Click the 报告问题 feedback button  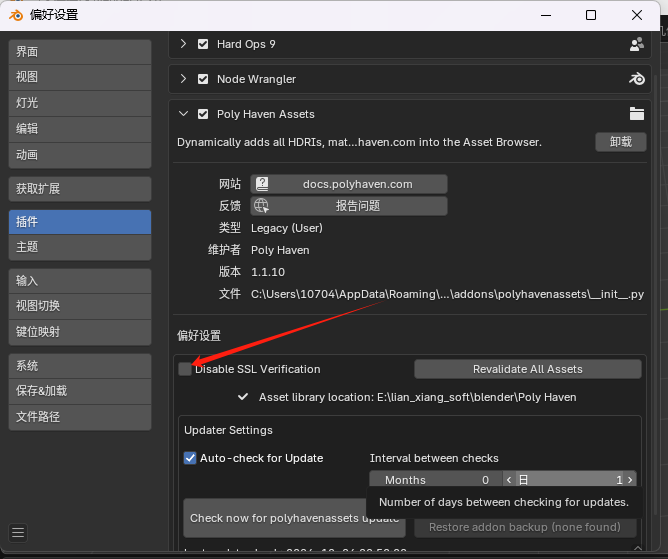tap(349, 206)
